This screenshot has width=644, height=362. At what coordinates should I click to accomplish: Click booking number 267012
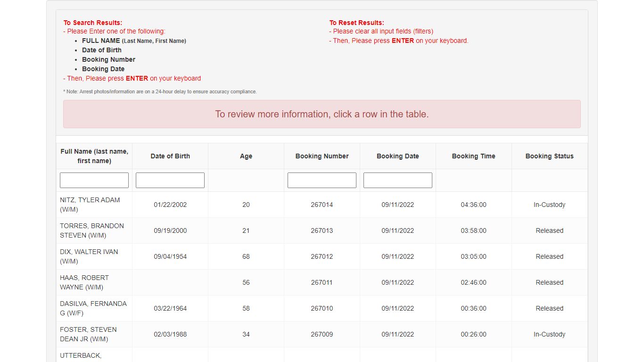click(x=322, y=256)
